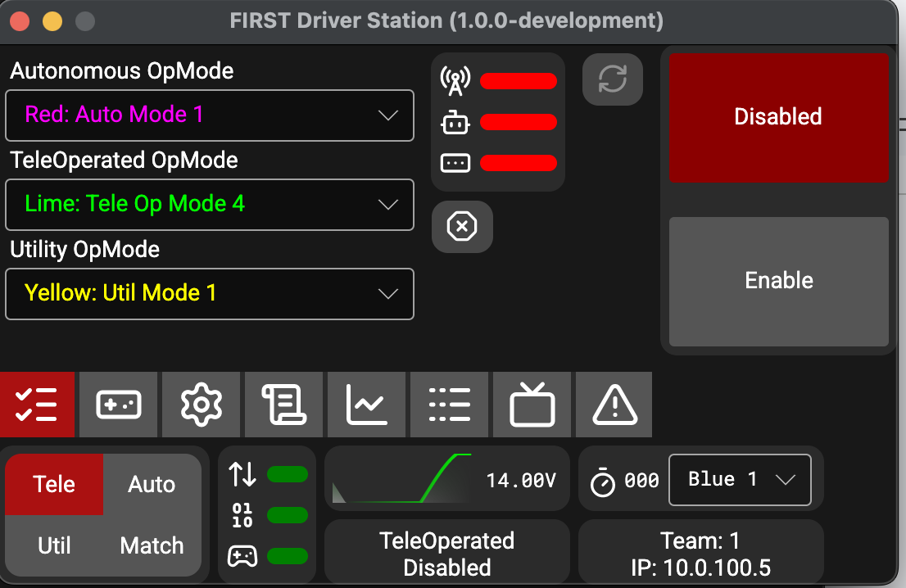Open the Utility OpMode dropdown
The width and height of the screenshot is (906, 588).
click(x=210, y=293)
